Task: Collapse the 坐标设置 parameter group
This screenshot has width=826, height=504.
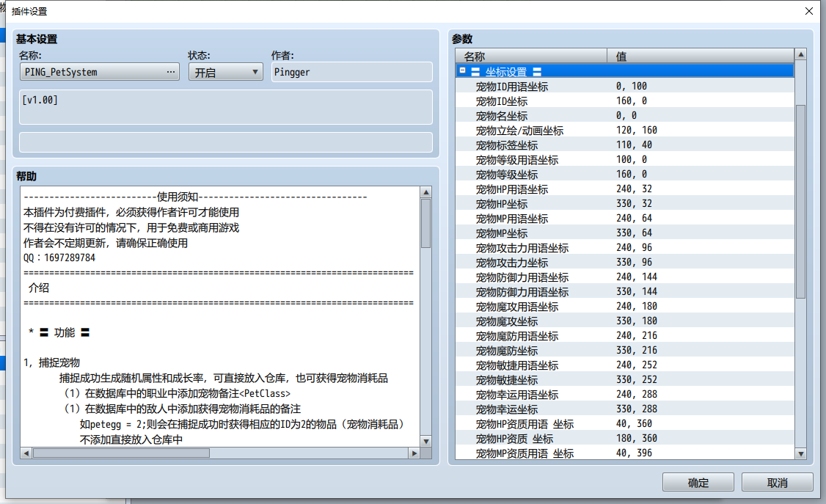Action: click(463, 70)
